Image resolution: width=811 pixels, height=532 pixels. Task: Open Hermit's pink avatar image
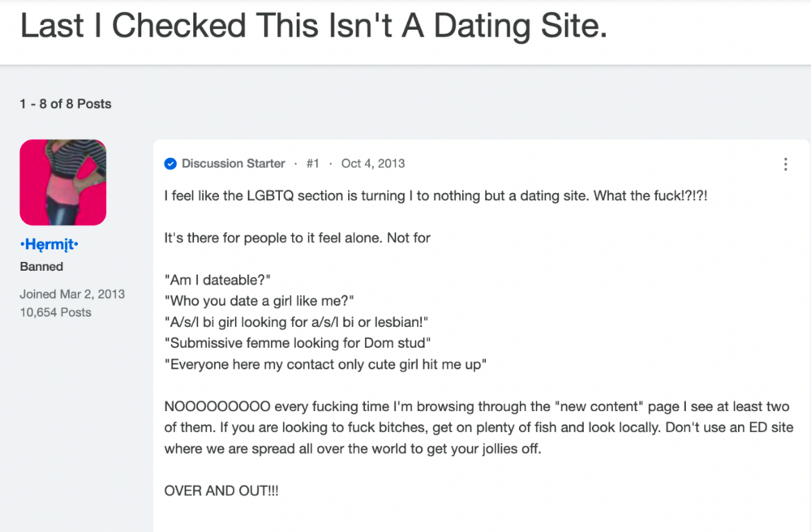click(x=63, y=182)
